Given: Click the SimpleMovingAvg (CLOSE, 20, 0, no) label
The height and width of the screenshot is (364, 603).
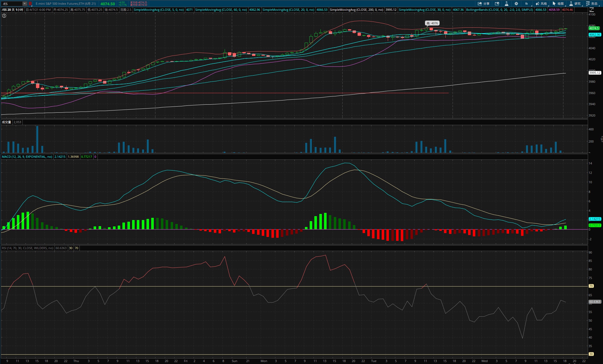Looking at the screenshot, I should click(288, 10).
